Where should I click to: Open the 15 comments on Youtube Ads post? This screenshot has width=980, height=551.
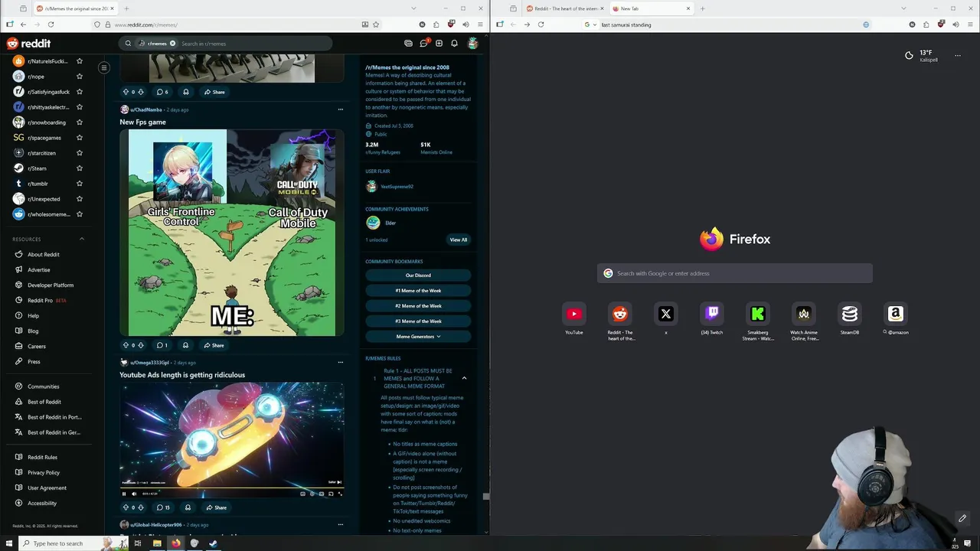(x=162, y=507)
